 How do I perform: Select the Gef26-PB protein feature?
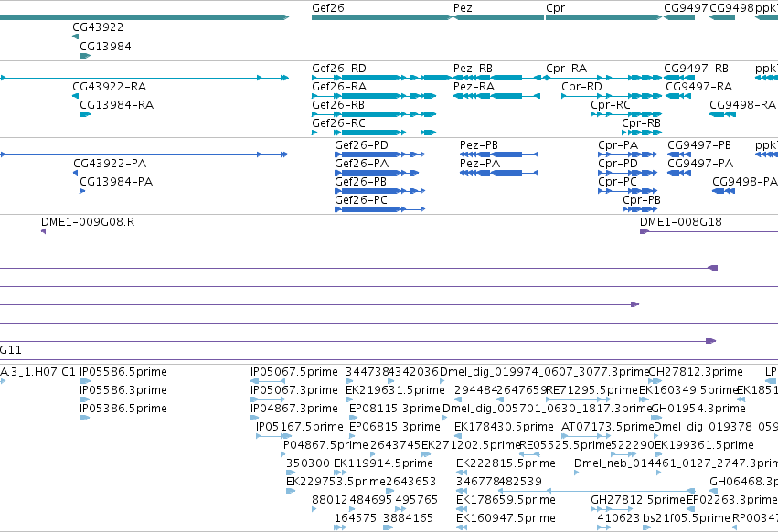380,191
